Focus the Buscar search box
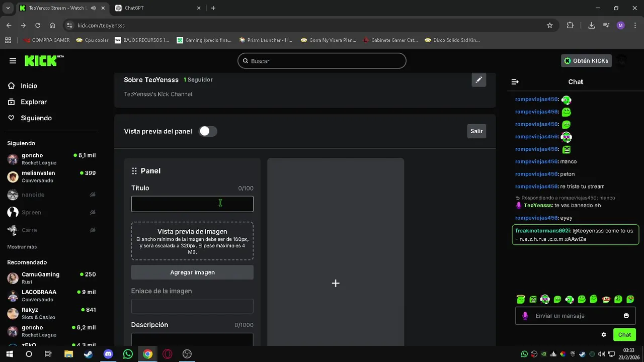 pyautogui.click(x=322, y=61)
